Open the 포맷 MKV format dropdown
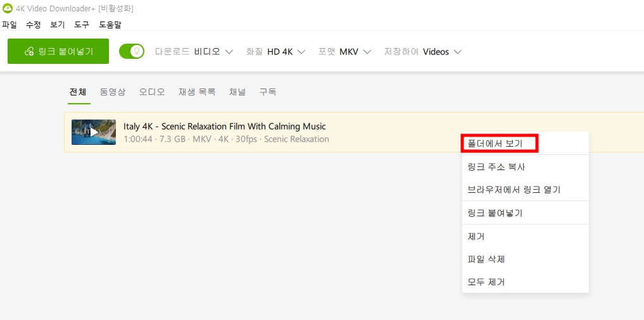The image size is (644, 320). pyautogui.click(x=344, y=52)
